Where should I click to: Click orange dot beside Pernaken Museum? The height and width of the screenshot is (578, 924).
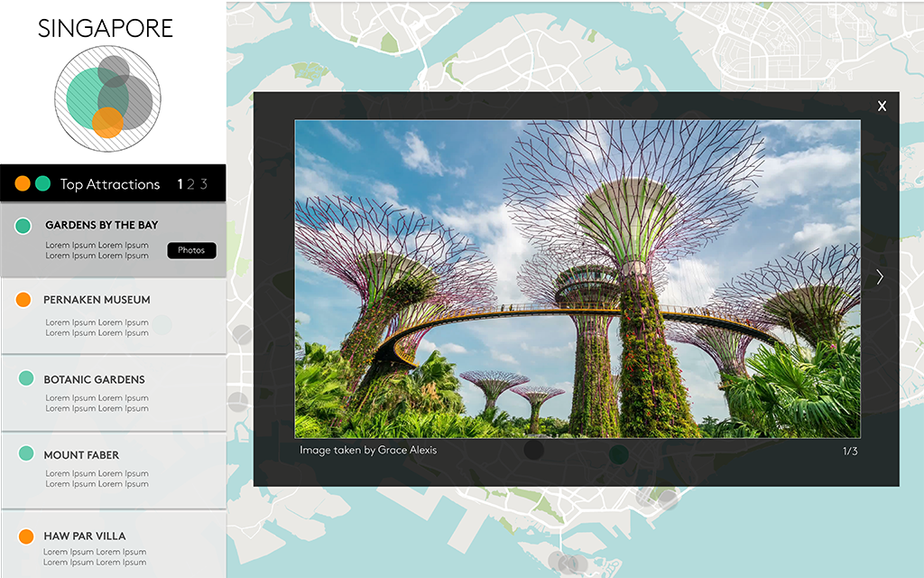[x=23, y=300]
